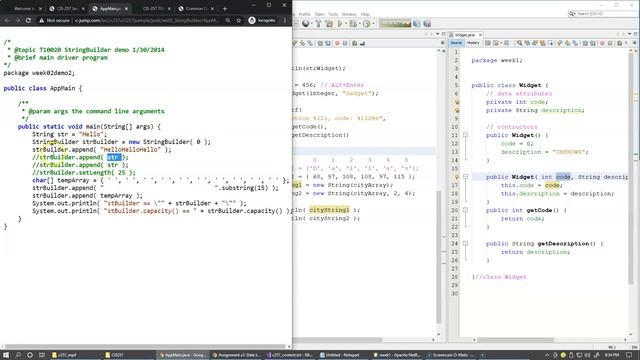Open the Window menu in NetBeans

[349, 14]
